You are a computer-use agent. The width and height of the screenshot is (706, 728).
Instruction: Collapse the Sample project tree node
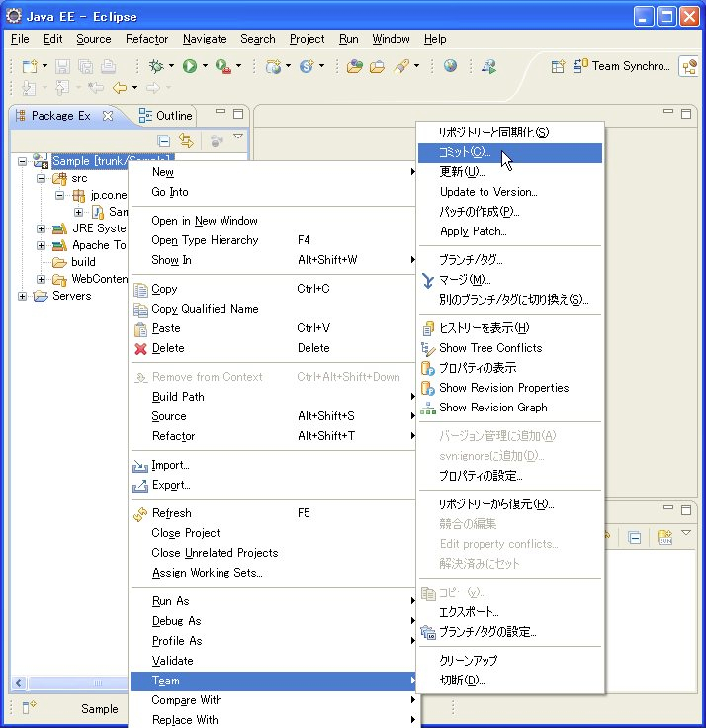(22, 161)
